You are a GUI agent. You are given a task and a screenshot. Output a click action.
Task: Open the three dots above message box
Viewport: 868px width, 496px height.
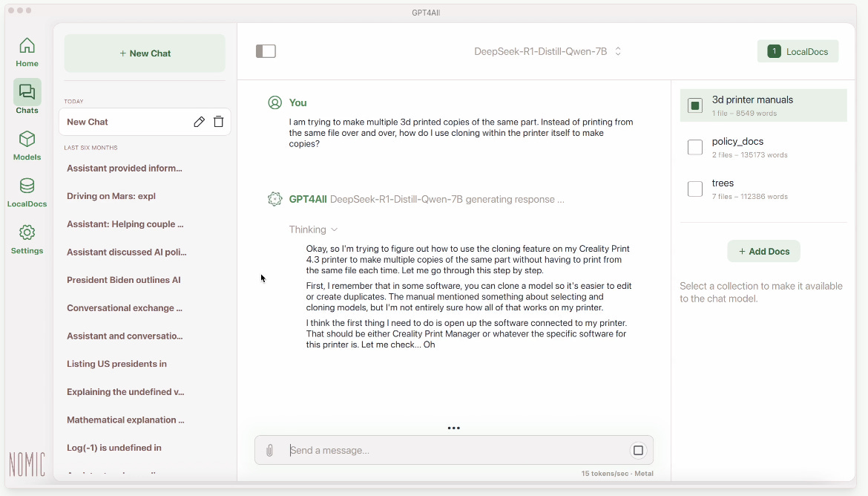click(453, 428)
